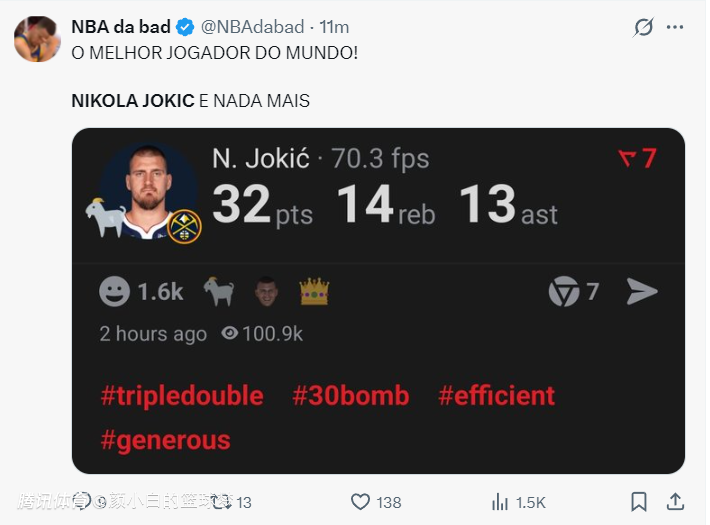710x525 pixels.
Task: Open the #tripledouble hashtag
Action: click(x=181, y=396)
